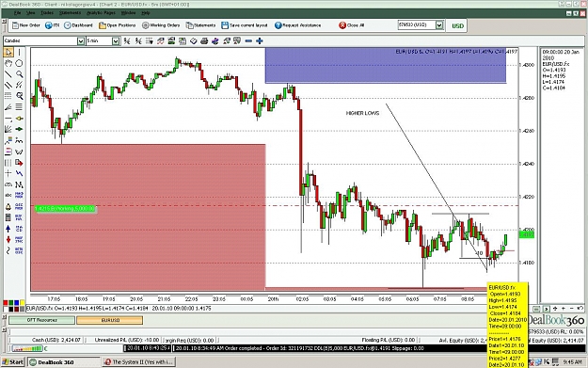Click the green working order label

coord(65,209)
